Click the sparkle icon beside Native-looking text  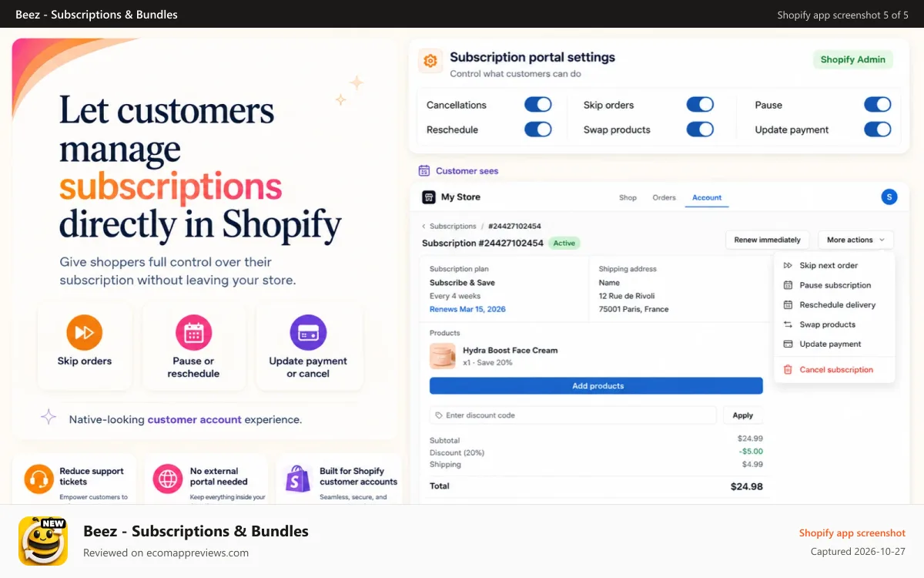click(49, 417)
